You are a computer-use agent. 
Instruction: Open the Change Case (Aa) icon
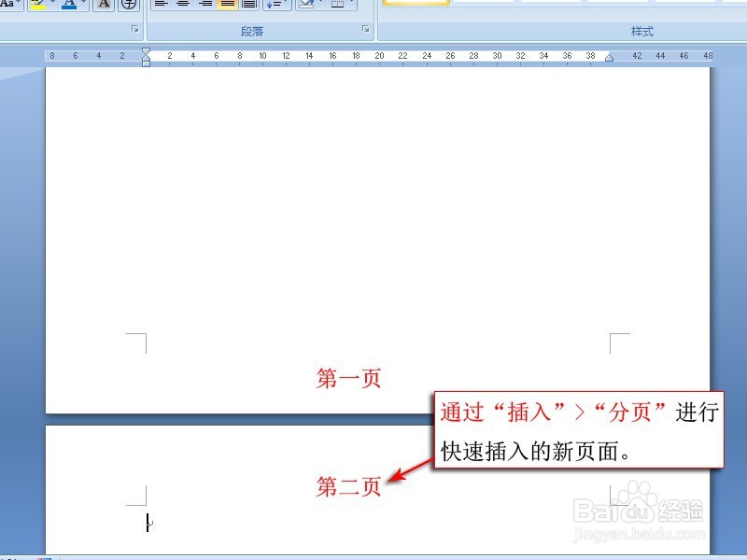[9, 4]
